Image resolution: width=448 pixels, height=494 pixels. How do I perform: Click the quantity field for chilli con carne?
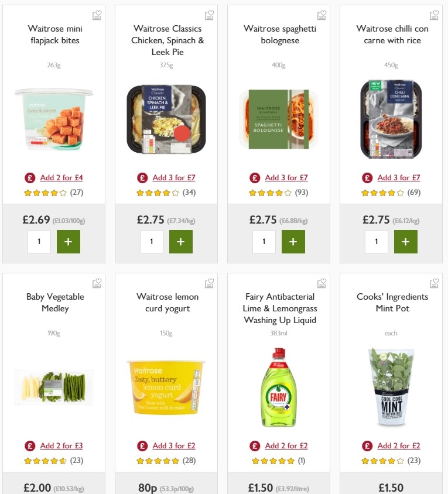pos(376,241)
